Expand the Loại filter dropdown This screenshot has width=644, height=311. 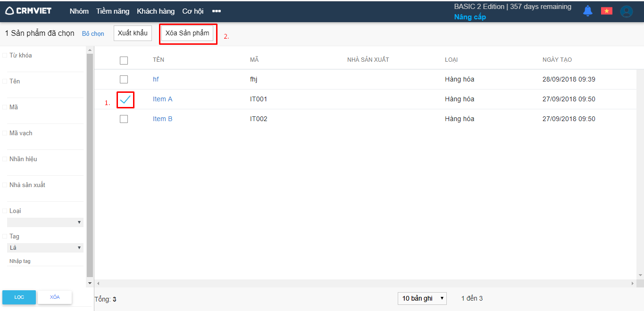click(x=45, y=222)
